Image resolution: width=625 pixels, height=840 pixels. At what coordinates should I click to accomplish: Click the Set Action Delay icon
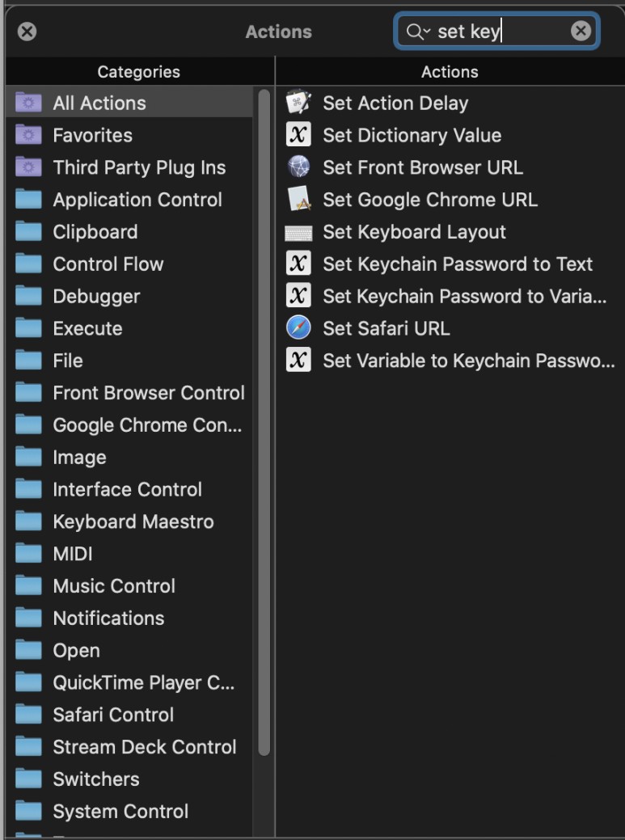click(x=298, y=103)
